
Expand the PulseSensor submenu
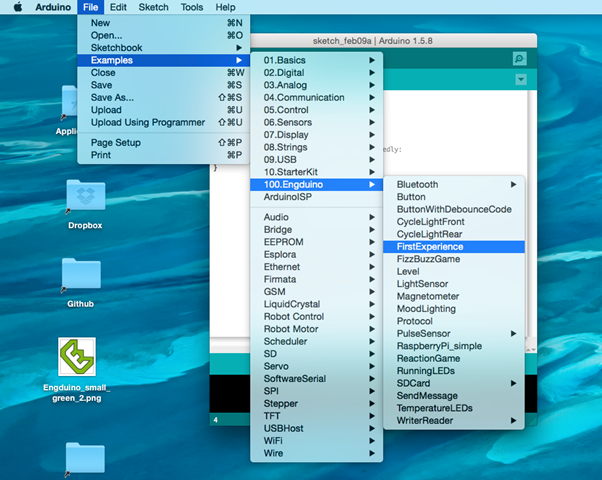coord(454,333)
